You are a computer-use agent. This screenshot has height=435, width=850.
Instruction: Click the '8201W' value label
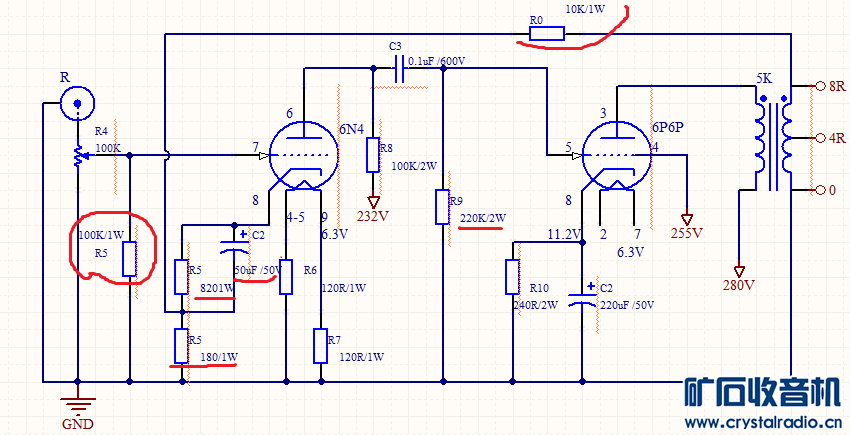point(216,287)
